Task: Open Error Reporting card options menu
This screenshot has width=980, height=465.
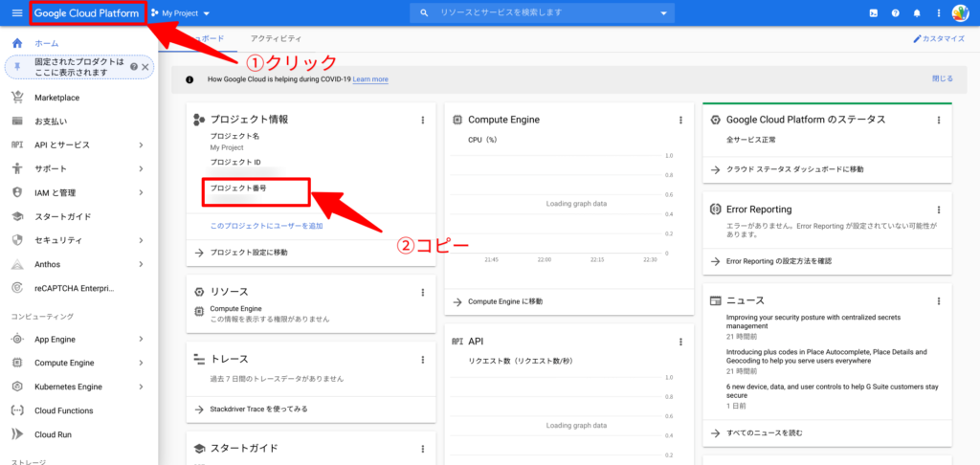Action: [939, 210]
